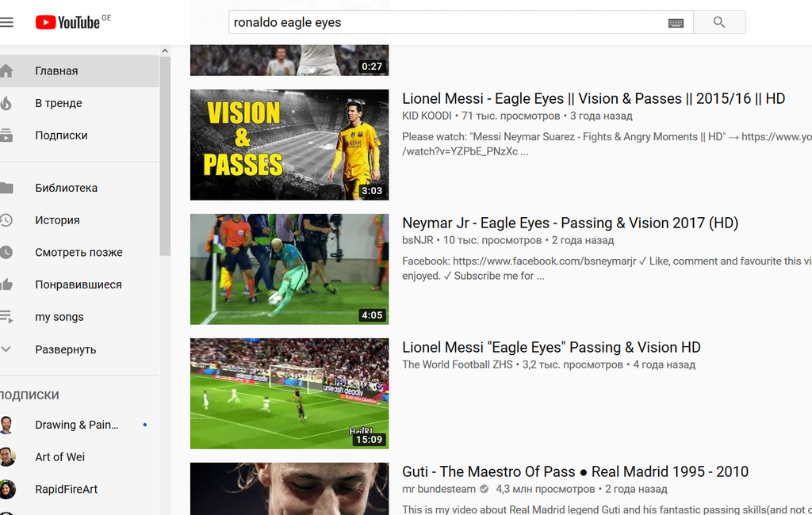
Task: Click Facebook bsneymarjr description text
Action: [x=607, y=268]
